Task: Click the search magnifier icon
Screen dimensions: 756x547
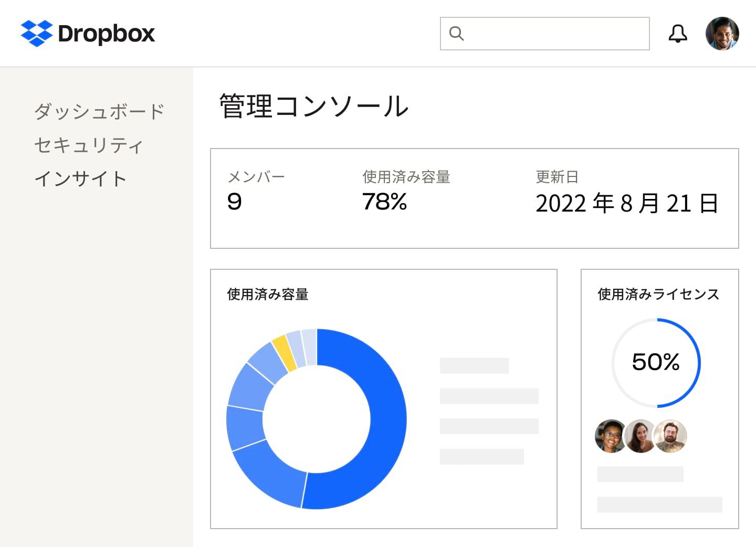Action: point(456,33)
